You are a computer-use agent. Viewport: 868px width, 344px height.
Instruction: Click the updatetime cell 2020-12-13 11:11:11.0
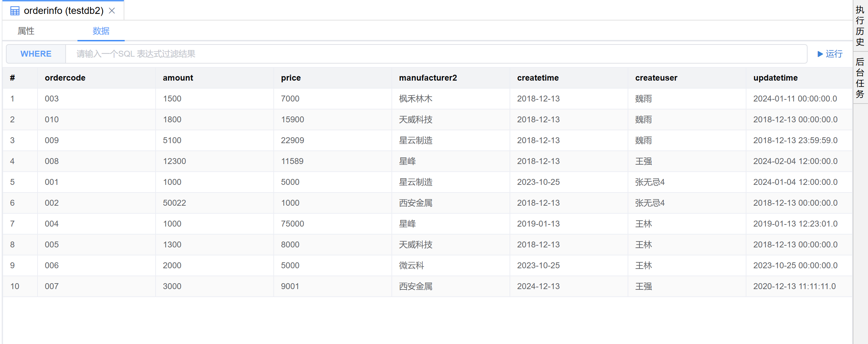(x=794, y=286)
